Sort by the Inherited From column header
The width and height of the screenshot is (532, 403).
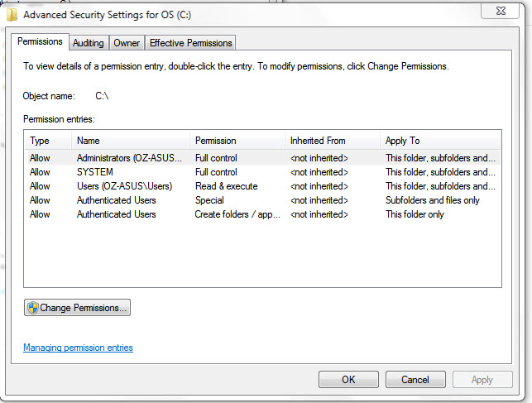click(x=332, y=141)
